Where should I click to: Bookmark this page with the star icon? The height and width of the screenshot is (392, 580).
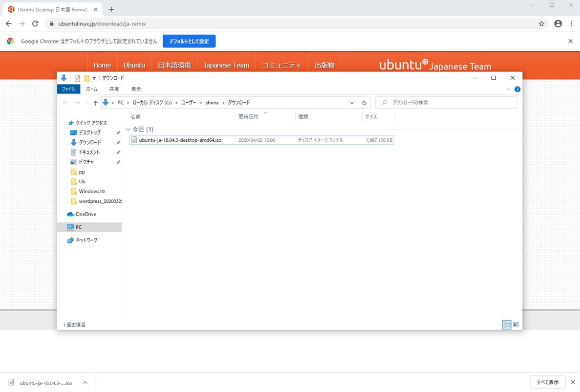(x=541, y=23)
